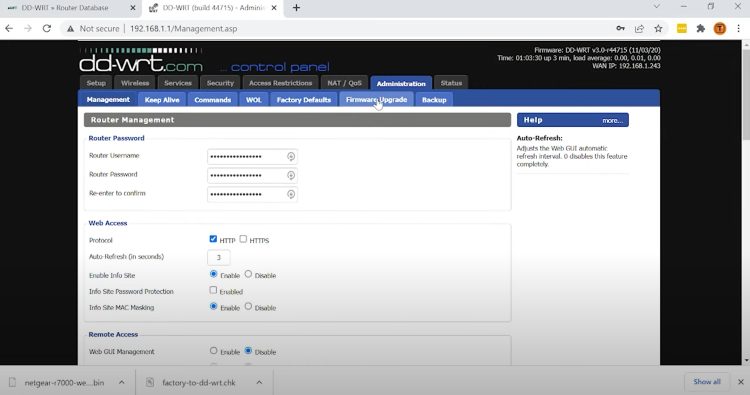Expand options for factory-to-dd-wrt.chk download
Viewport: 750px width, 395px height.
pos(259,382)
